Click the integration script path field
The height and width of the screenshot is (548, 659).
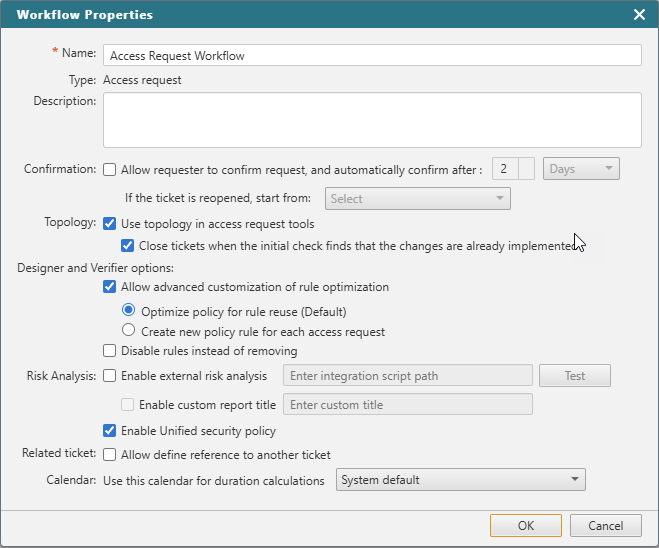[407, 376]
